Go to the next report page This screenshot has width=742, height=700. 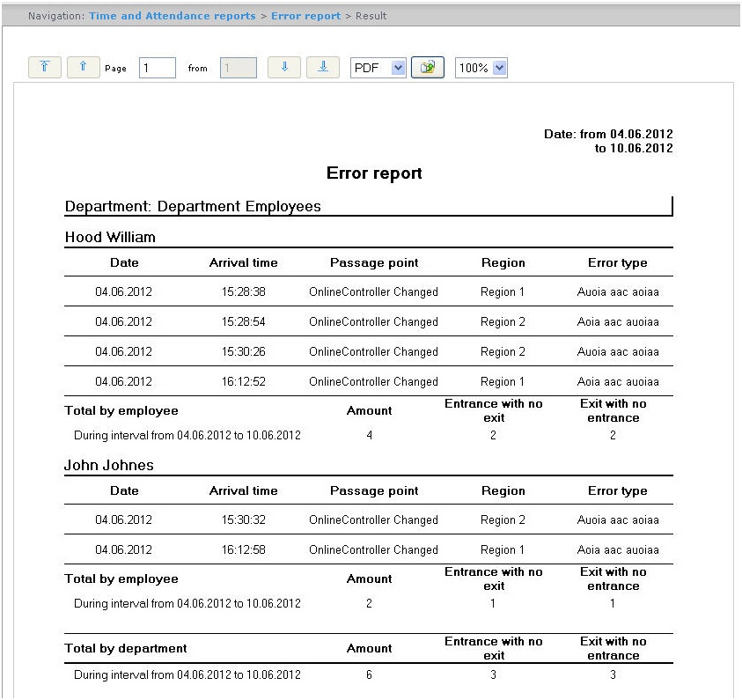click(x=284, y=68)
